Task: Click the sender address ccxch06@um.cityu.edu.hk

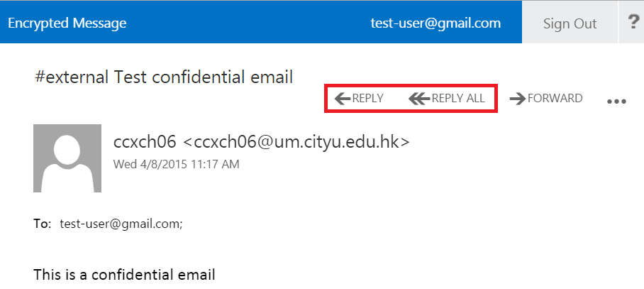Action: pos(296,141)
